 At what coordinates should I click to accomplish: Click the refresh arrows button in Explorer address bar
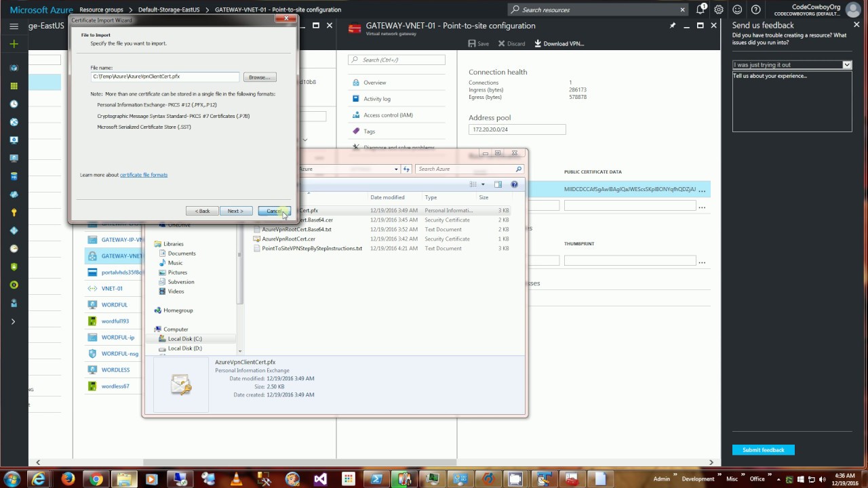[x=406, y=169]
